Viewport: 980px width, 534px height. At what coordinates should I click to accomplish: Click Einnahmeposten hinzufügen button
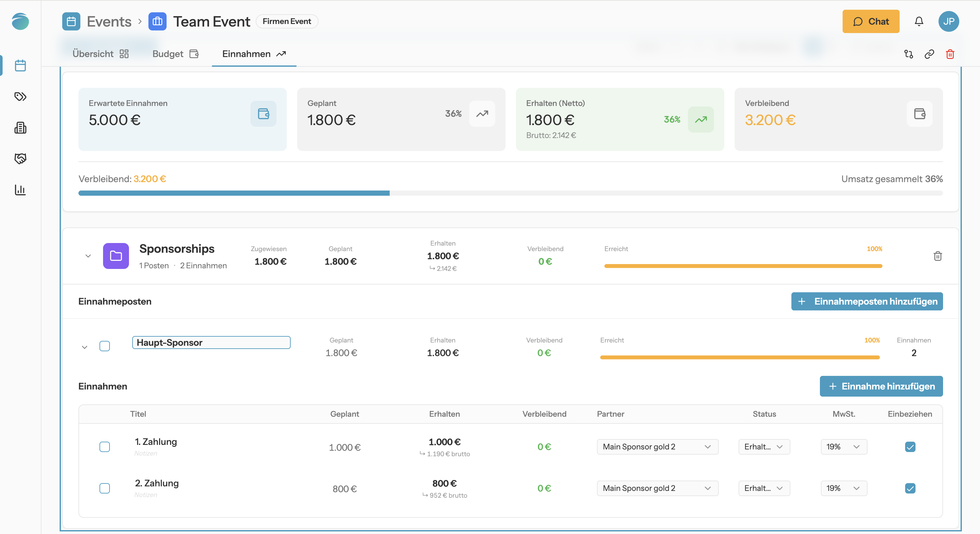coord(867,301)
